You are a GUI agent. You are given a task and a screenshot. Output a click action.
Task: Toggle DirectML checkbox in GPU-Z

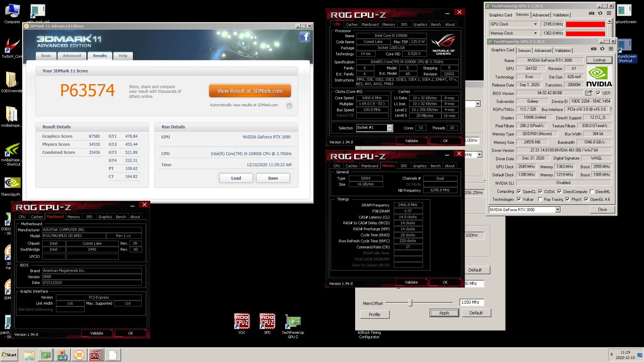tap(592, 192)
